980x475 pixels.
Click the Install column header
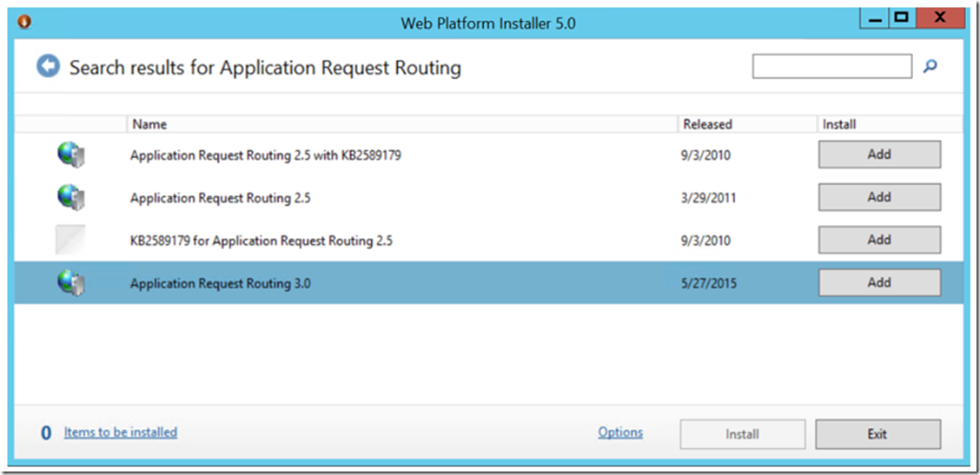coord(890,124)
